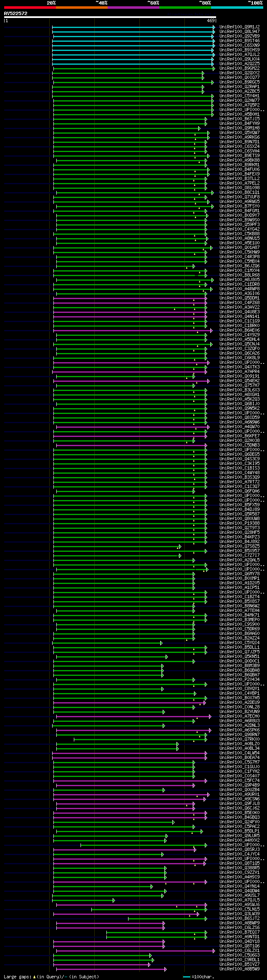Select the UniRef100_B9GM22 entry
Screen dimensions: 267x980
pos(239,68)
